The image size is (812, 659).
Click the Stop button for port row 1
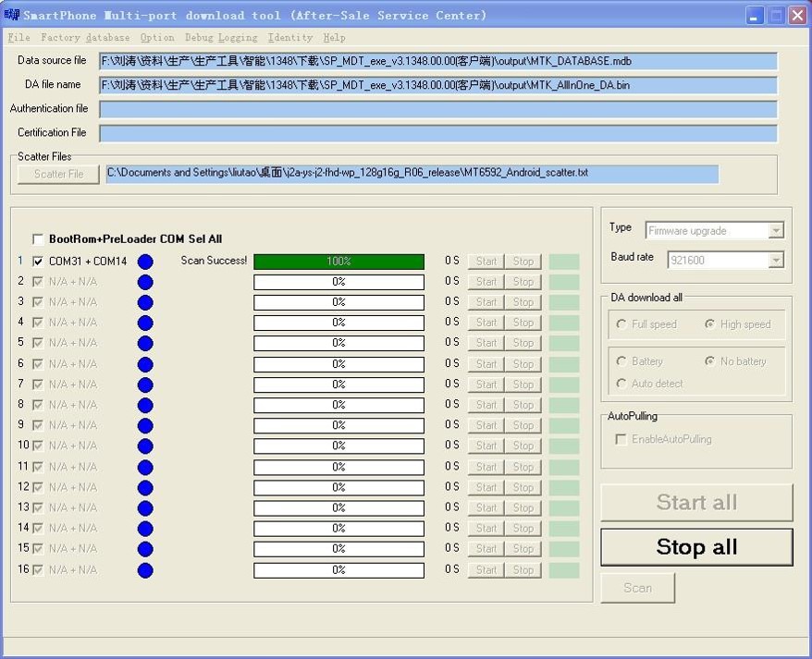(x=523, y=262)
